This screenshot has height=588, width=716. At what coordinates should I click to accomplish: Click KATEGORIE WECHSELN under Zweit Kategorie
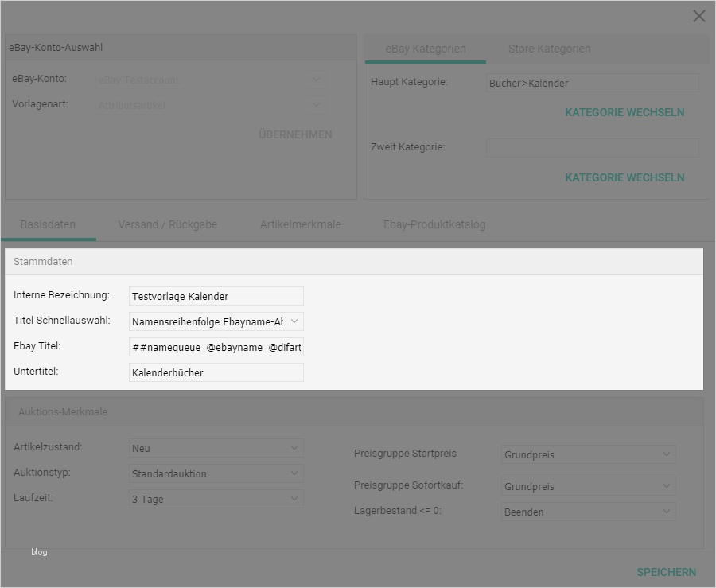click(625, 177)
